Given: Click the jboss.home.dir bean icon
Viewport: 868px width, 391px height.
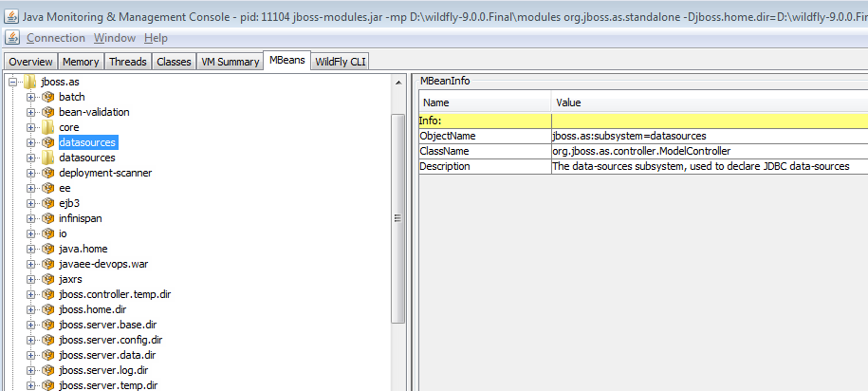Looking at the screenshot, I should [48, 309].
